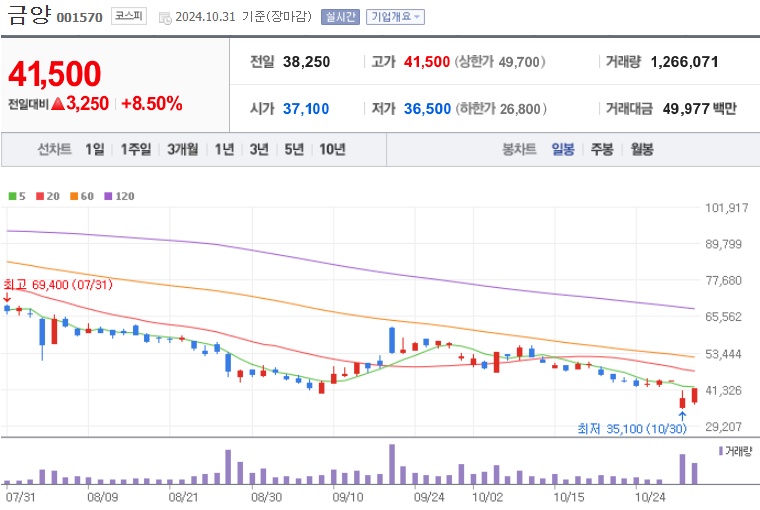Click the low price value 36,500
This screenshot has width=760, height=510.
428,109
